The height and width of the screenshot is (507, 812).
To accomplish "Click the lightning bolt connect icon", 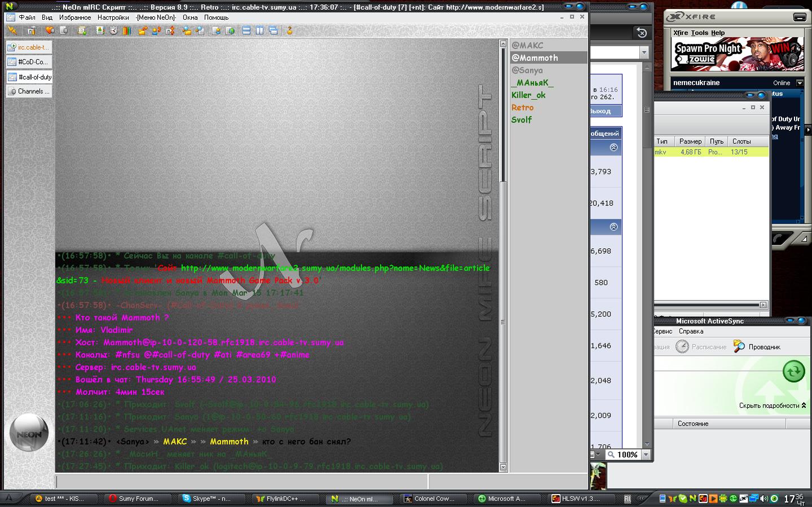I will 12,30.
